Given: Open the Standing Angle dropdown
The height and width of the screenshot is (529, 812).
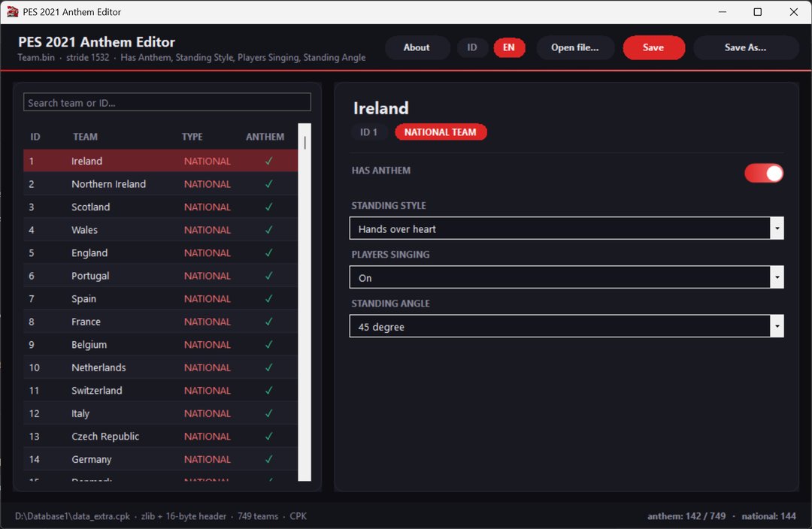Looking at the screenshot, I should 567,326.
